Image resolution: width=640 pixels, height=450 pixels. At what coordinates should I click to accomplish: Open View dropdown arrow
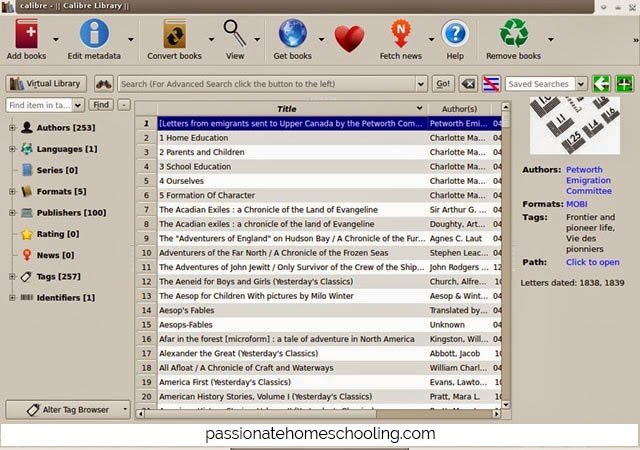(x=257, y=40)
